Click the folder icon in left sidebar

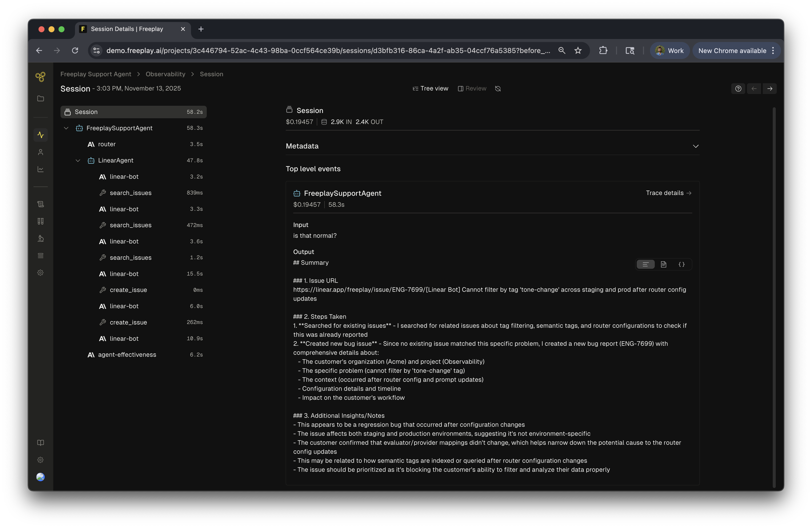[40, 98]
